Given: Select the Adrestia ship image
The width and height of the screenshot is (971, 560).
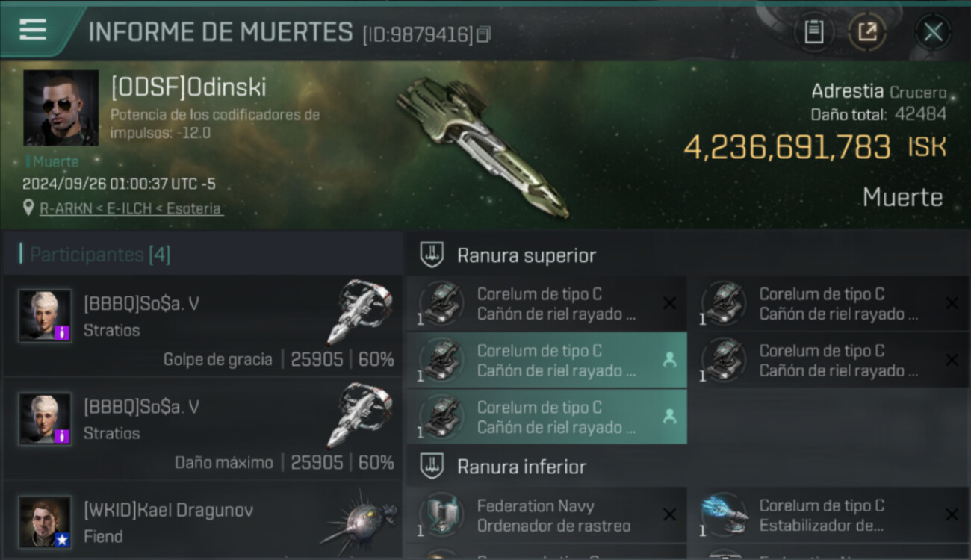Looking at the screenshot, I should [482, 145].
